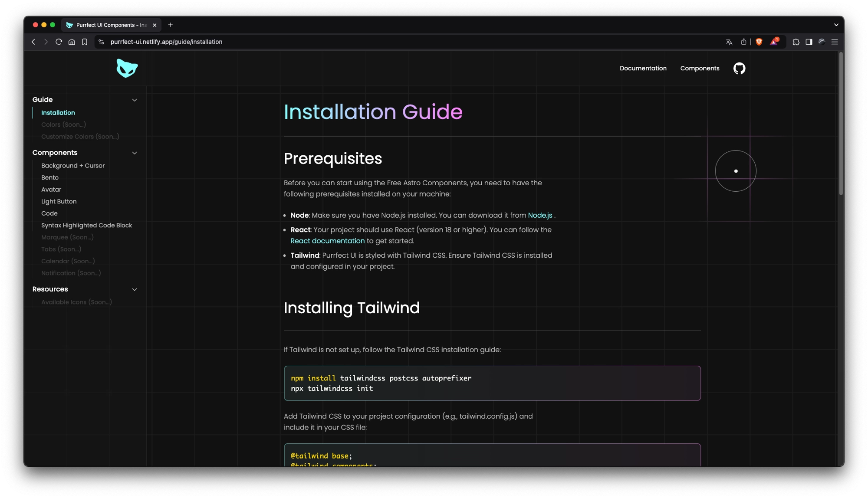Open Background + Cursor component page
Viewport: 868px width, 498px height.
73,166
